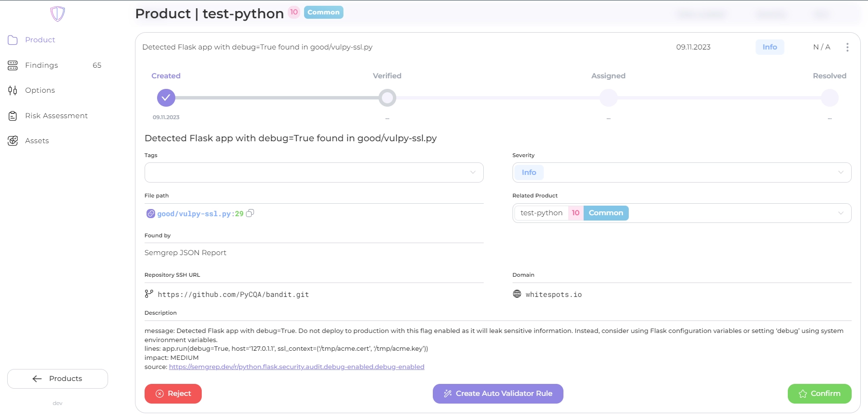Open the semgrep.dev source link
This screenshot has width=868, height=418.
click(296, 367)
